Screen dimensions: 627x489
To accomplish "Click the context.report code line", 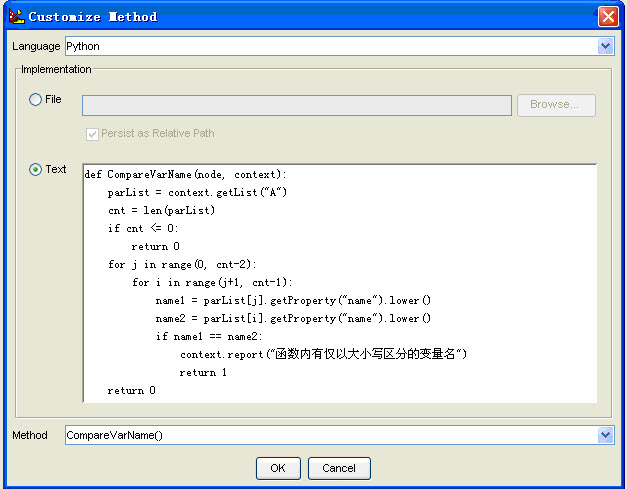I will 323,354.
